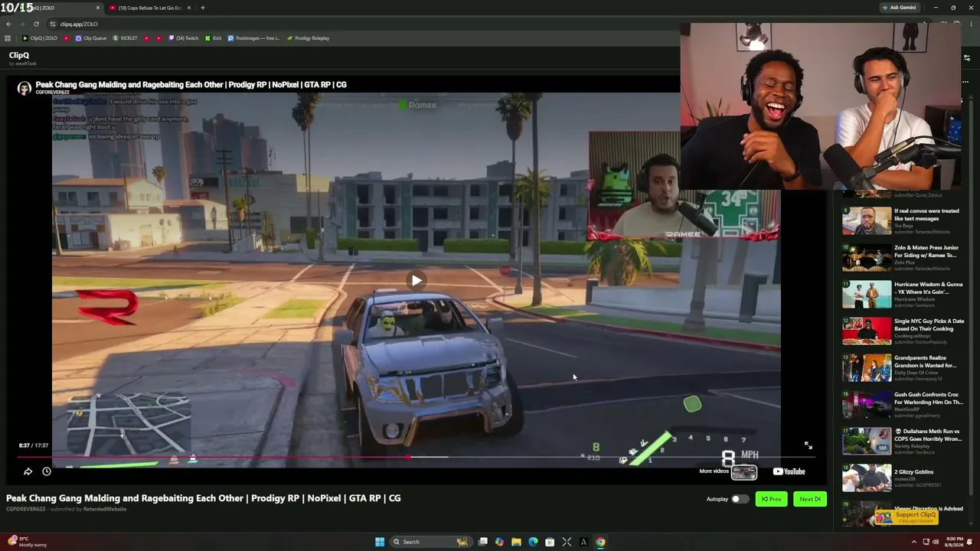Close the ClipQ | ZOLO tab
980x551 pixels.
click(x=98, y=8)
